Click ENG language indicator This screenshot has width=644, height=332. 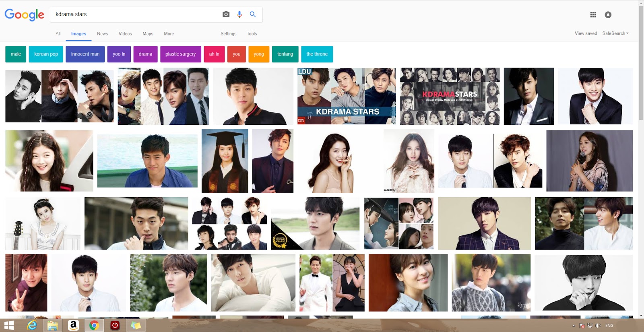609,326
